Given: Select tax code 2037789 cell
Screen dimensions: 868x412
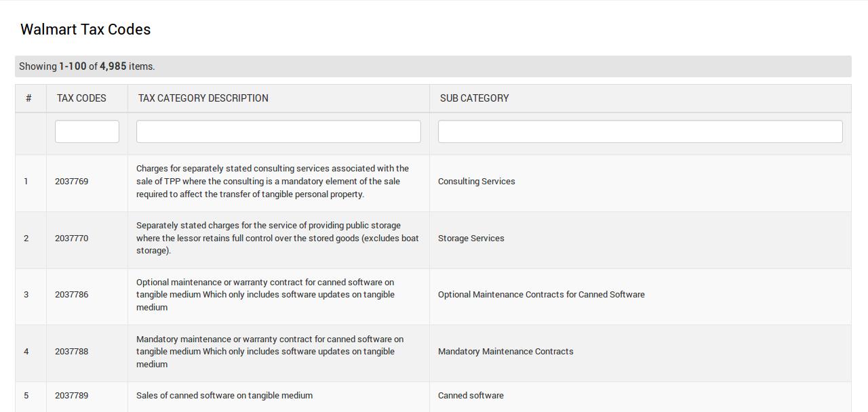Looking at the screenshot, I should click(71, 396).
